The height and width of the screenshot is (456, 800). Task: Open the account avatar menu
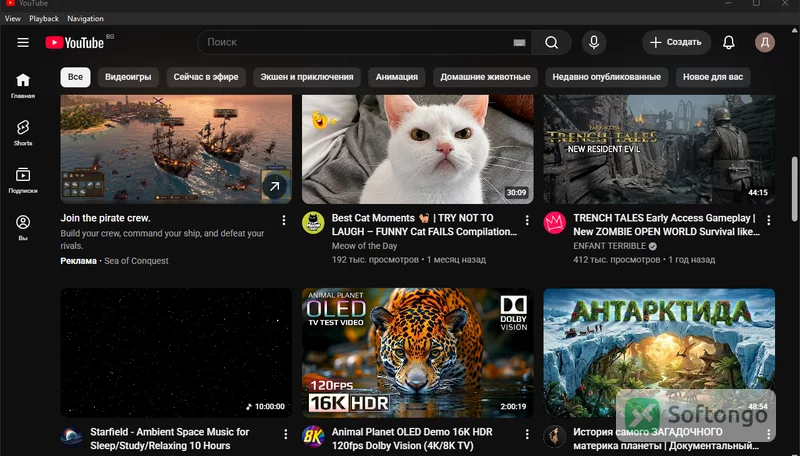(x=765, y=42)
